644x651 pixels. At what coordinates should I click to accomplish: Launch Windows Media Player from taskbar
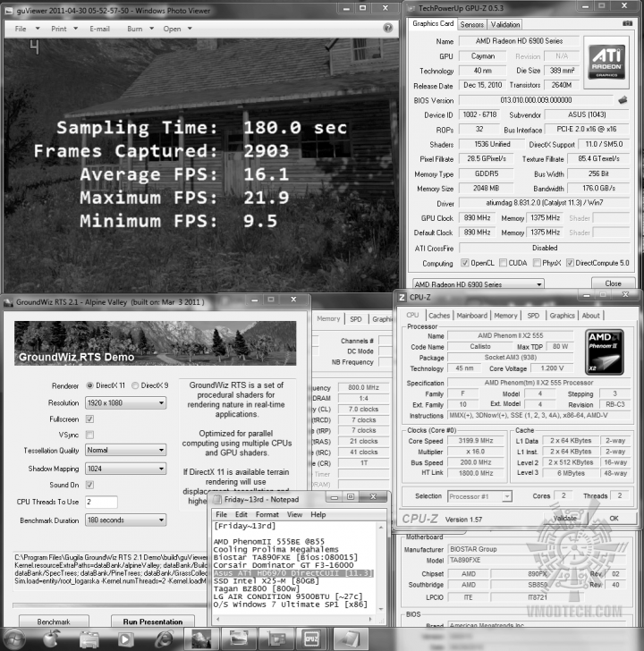click(126, 639)
